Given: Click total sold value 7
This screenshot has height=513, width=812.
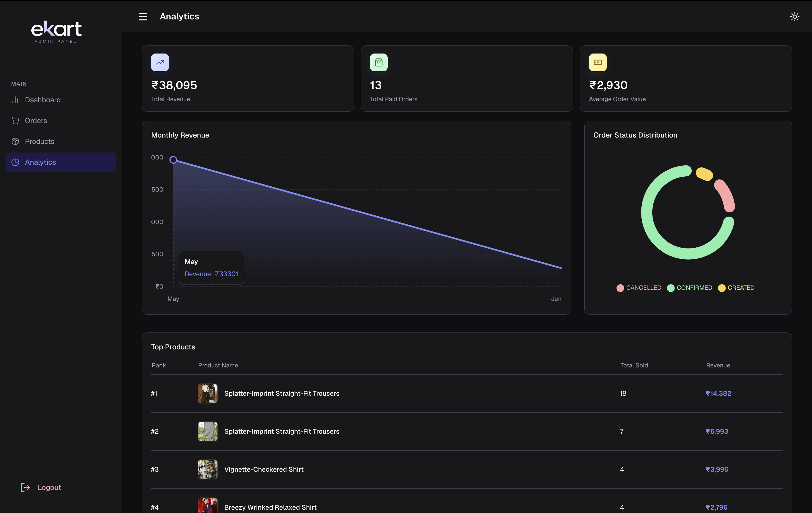Looking at the screenshot, I should point(622,431).
